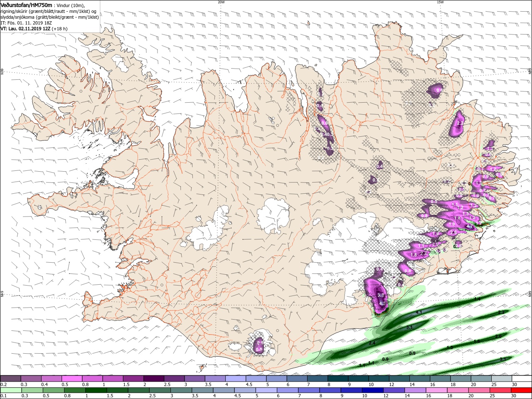Click the deep blue 10–12 lower swatch
532x399 pixels.
[x=373, y=390]
